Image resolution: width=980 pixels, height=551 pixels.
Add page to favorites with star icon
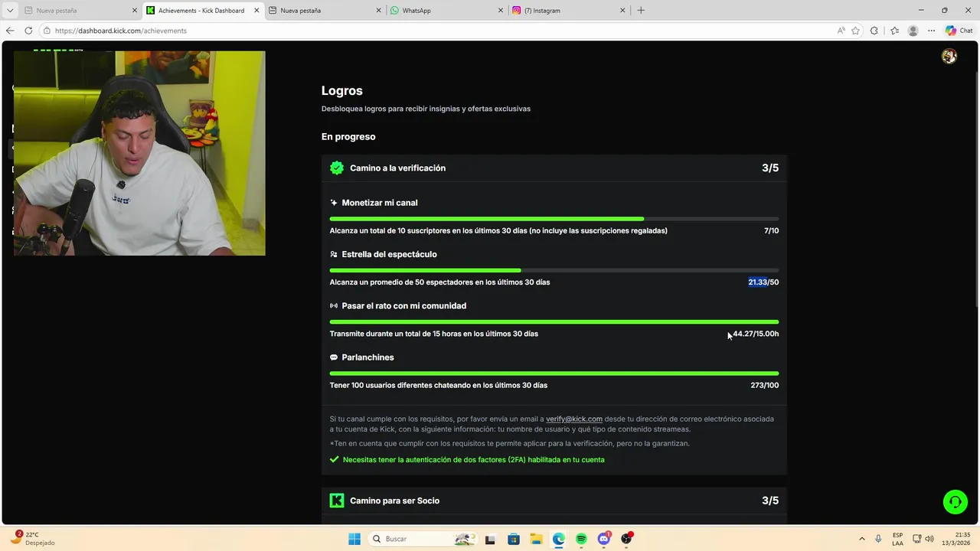coord(855,31)
